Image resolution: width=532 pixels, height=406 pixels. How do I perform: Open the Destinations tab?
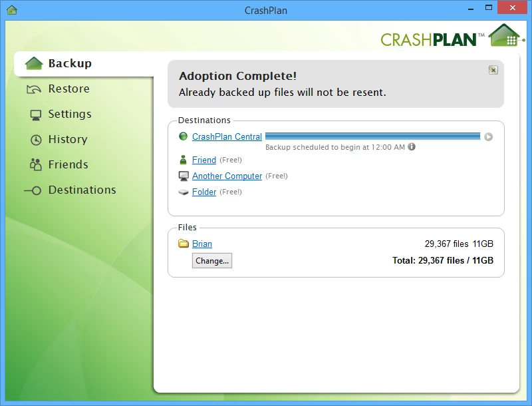pos(82,190)
